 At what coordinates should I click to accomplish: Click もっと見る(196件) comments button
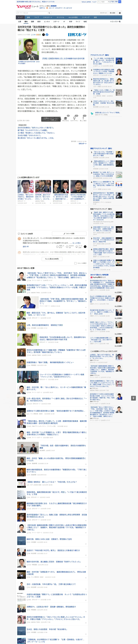pos(52,259)
